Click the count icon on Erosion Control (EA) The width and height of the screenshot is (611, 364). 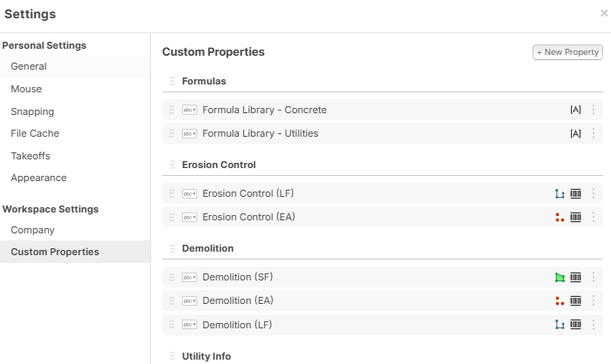(x=560, y=217)
